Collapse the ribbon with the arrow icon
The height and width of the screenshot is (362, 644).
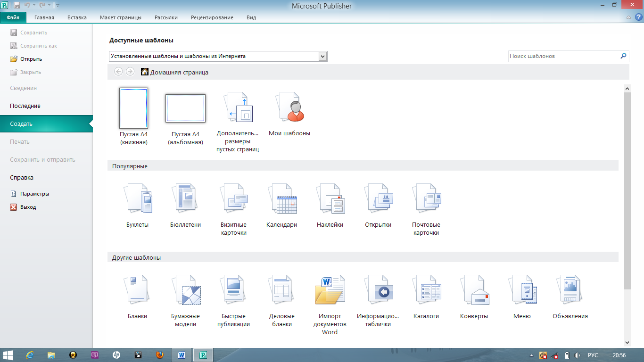tap(628, 17)
